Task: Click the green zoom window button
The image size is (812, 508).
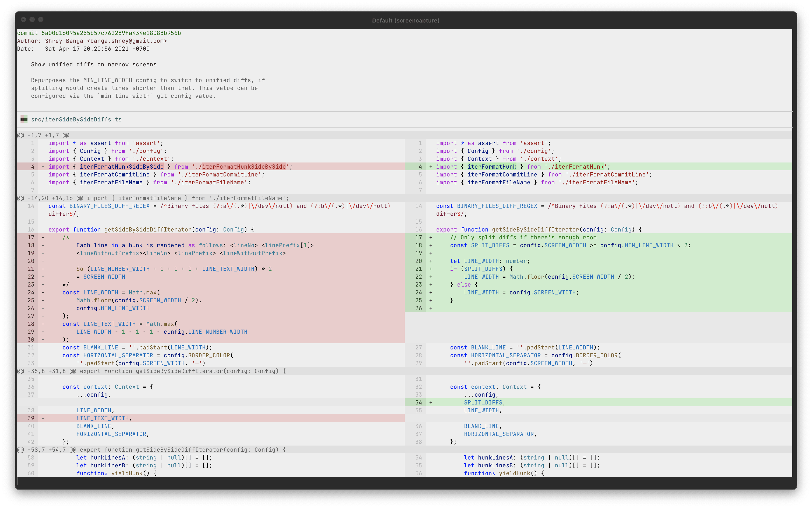Action: [41, 19]
